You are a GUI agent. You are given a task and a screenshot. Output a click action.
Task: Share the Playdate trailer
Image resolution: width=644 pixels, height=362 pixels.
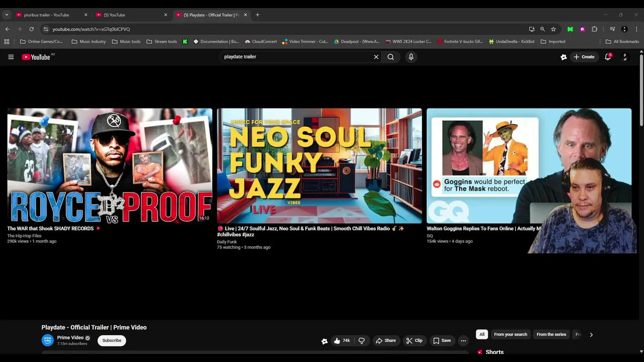(386, 341)
